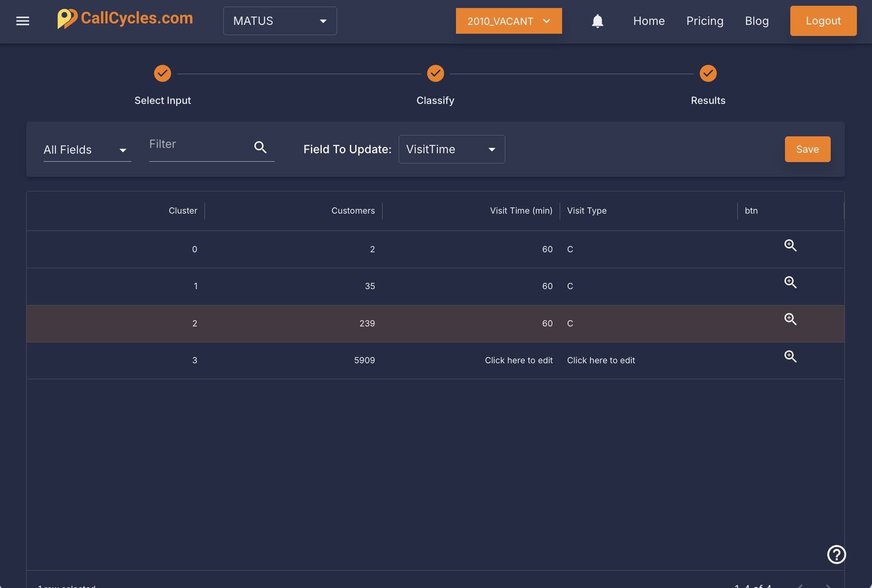Image resolution: width=872 pixels, height=588 pixels.
Task: Sort by the Cluster column header
Action: [183, 211]
